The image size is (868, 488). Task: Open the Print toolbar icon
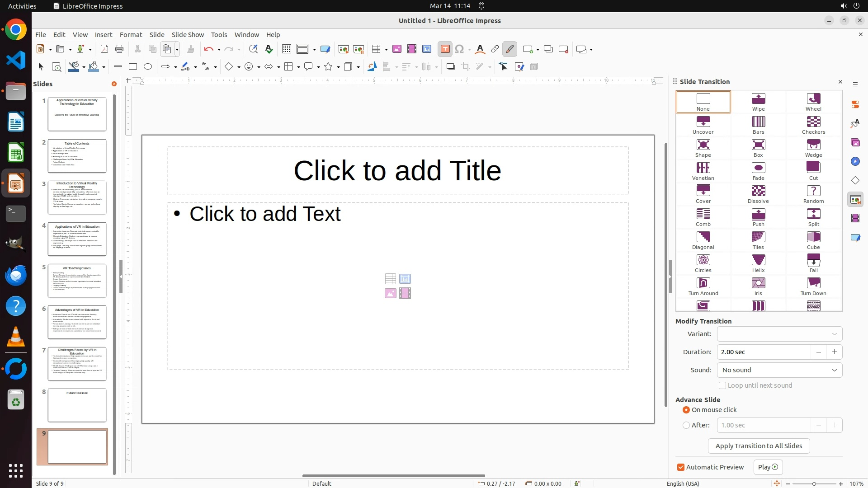tap(119, 49)
